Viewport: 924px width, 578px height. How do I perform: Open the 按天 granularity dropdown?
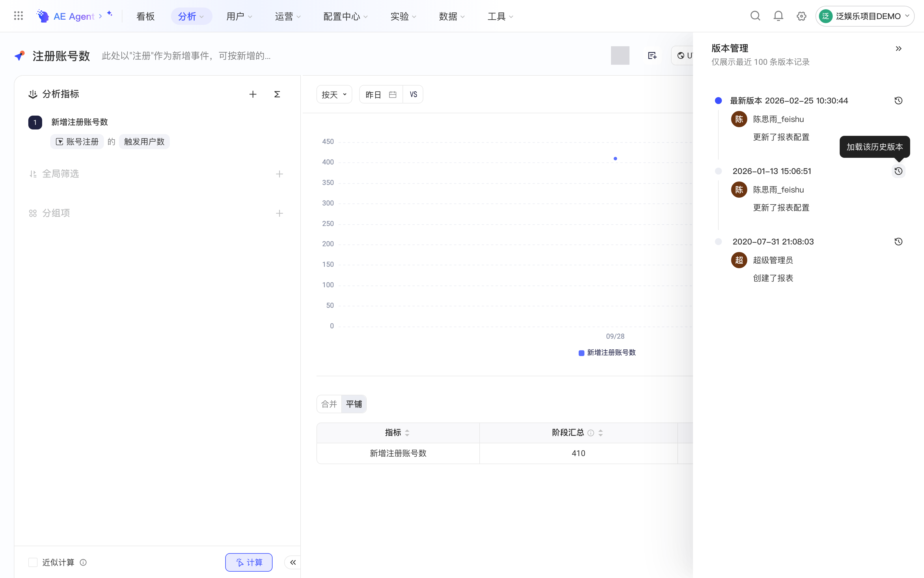(334, 95)
